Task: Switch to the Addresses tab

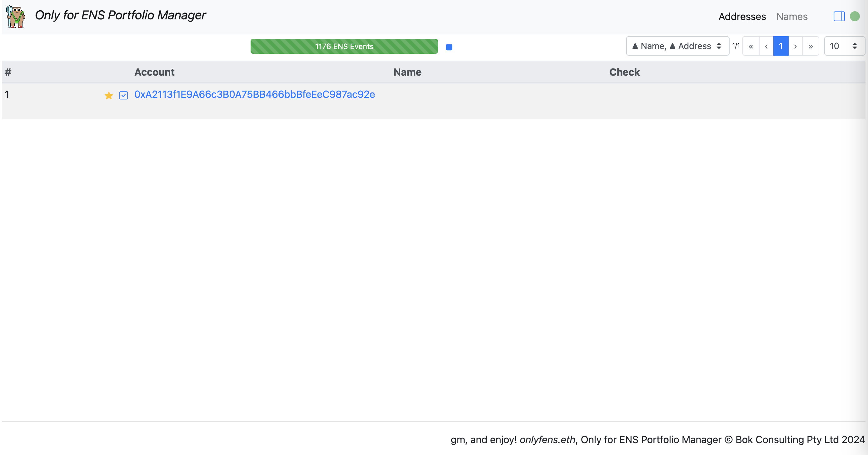Action: click(x=742, y=17)
